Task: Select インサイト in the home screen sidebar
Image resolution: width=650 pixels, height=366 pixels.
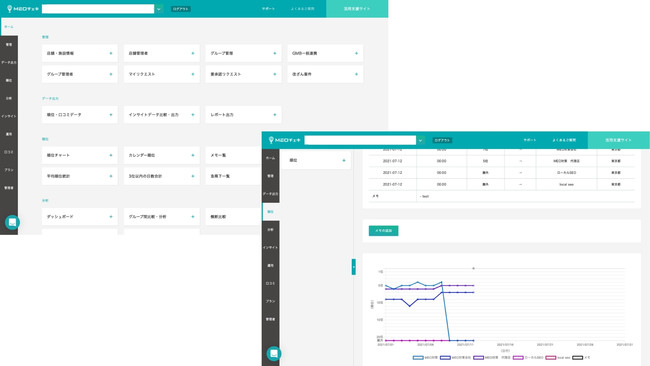Action: point(9,116)
